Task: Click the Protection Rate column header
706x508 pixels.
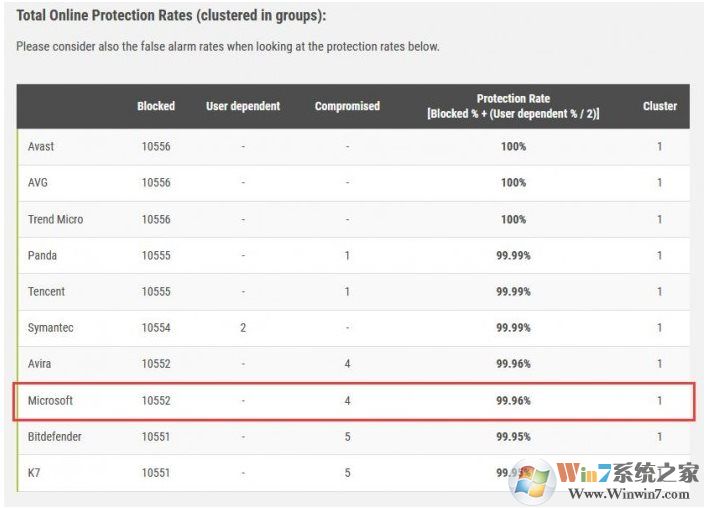Action: tap(513, 106)
